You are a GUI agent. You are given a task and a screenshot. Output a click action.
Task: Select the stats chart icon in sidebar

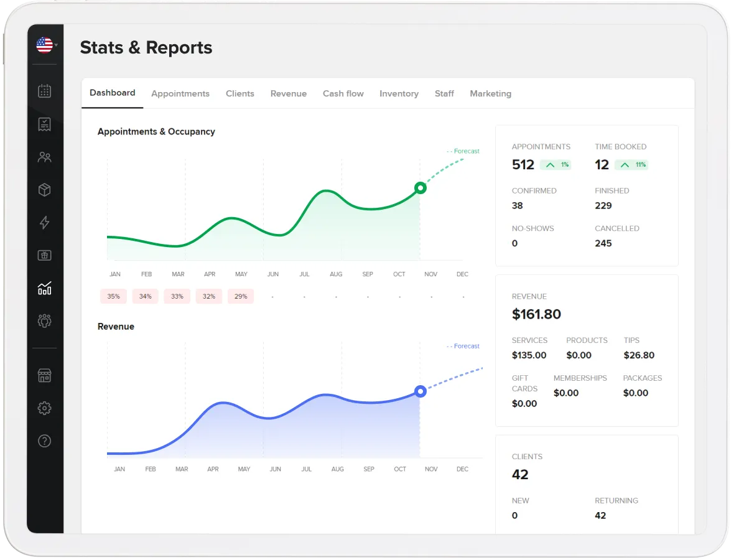[45, 288]
